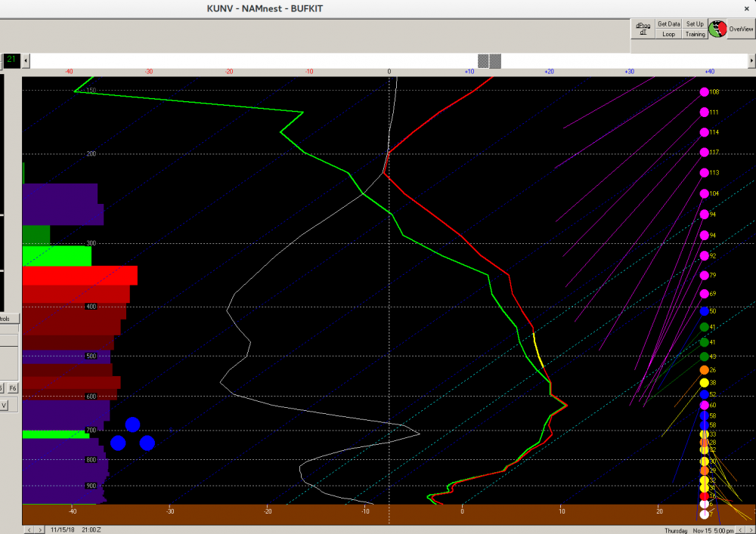Click the orange wind dot labeled 26
756x534 pixels.
[x=705, y=370]
